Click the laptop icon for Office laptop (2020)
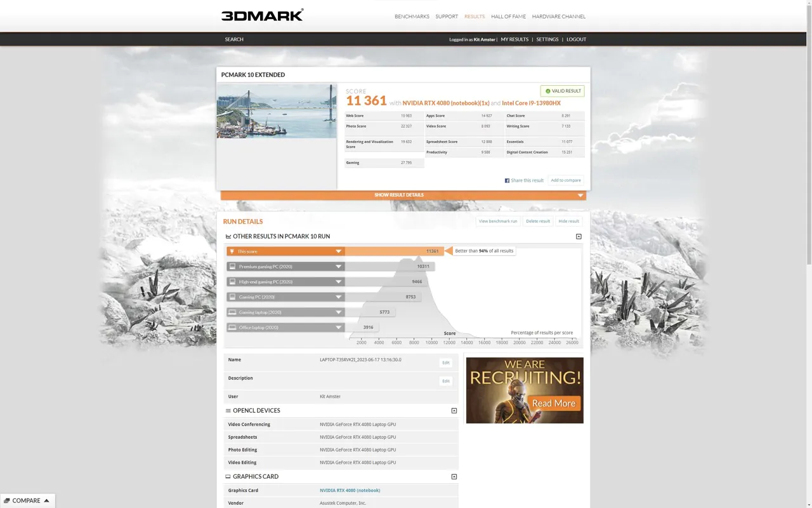 pyautogui.click(x=232, y=328)
